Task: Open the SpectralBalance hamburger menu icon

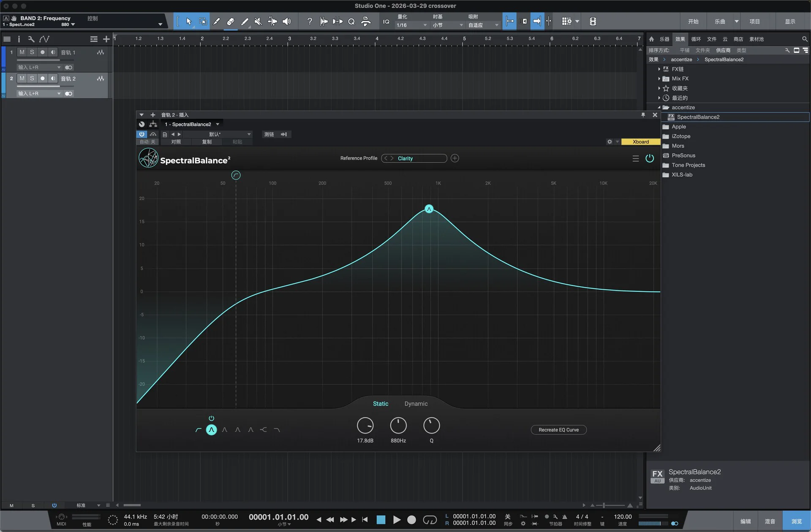Action: (x=635, y=158)
